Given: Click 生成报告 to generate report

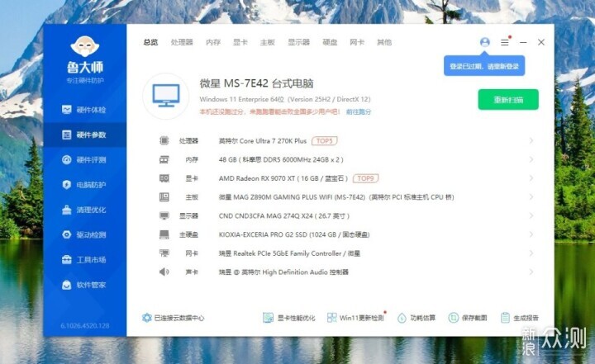Looking at the screenshot, I should 520,318.
